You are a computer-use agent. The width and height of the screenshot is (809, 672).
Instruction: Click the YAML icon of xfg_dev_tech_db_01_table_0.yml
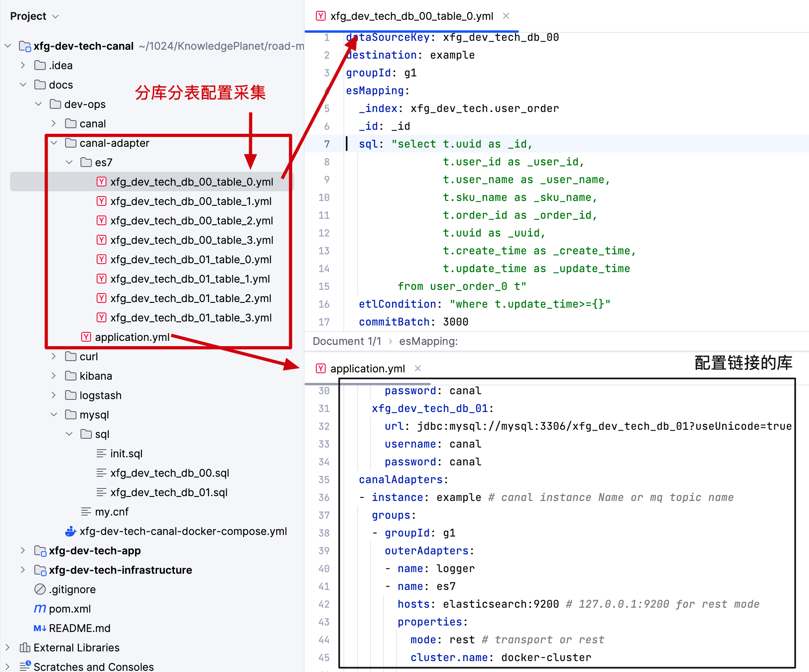pyautogui.click(x=102, y=260)
